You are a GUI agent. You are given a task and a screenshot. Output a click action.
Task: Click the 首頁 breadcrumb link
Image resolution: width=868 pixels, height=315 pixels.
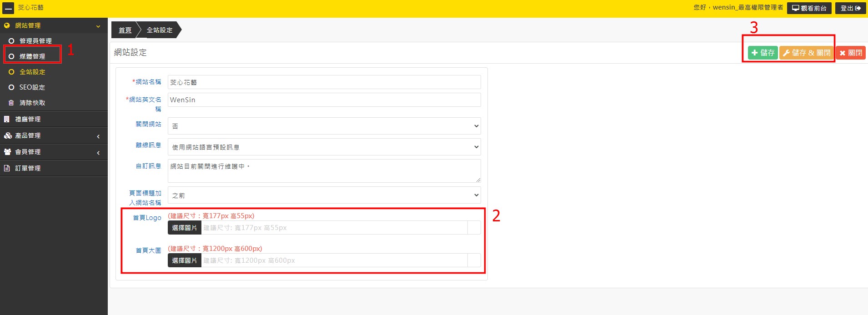[x=125, y=30]
